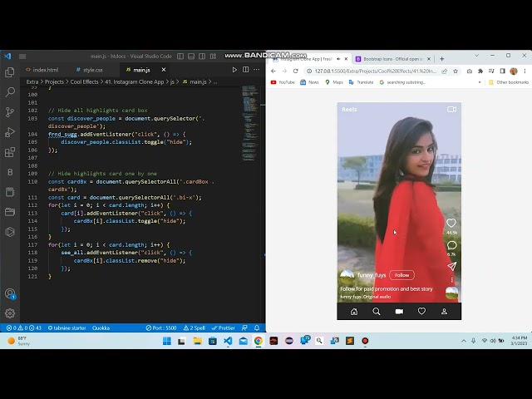
Task: Switch to the Bootstrap Icons browser tab
Action: [392, 59]
